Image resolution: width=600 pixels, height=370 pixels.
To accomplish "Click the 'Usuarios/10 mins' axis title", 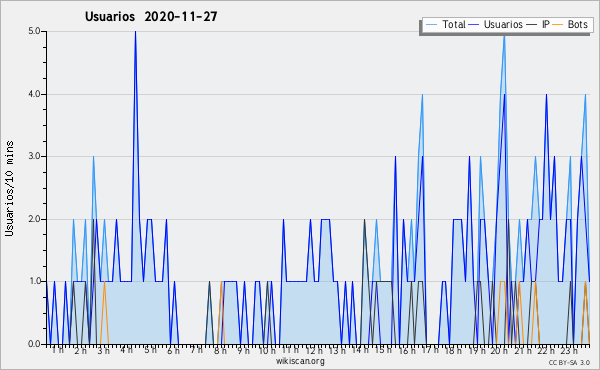I will 9,188.
